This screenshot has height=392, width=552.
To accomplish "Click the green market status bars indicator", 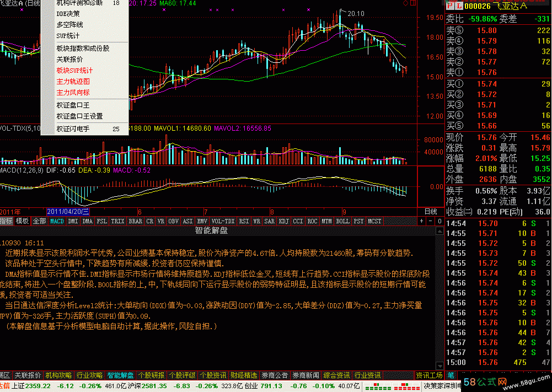I will (x=378, y=386).
